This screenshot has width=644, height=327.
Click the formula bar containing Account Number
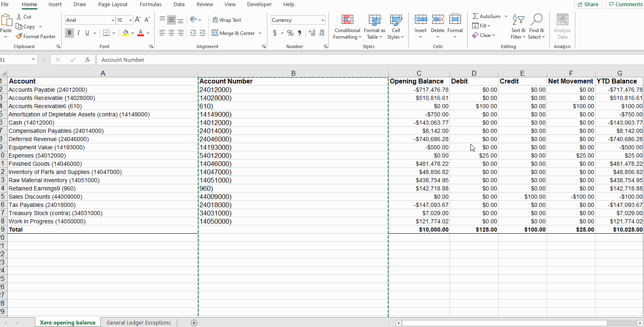(x=370, y=60)
